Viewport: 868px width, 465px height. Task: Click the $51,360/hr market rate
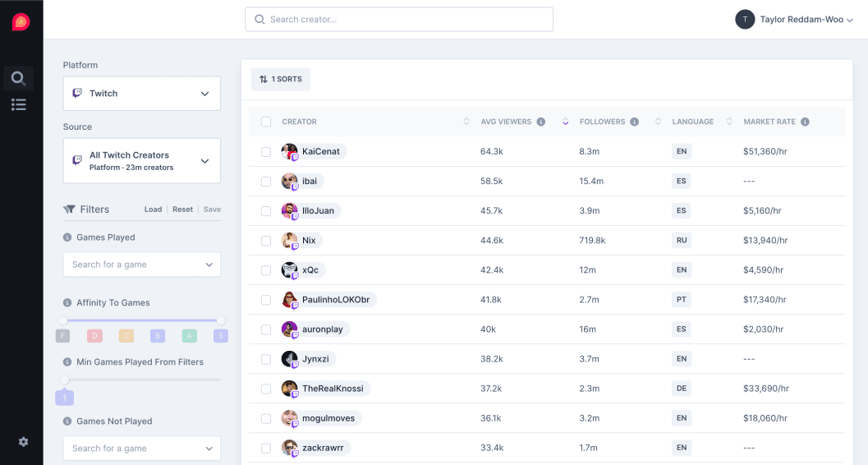(765, 151)
